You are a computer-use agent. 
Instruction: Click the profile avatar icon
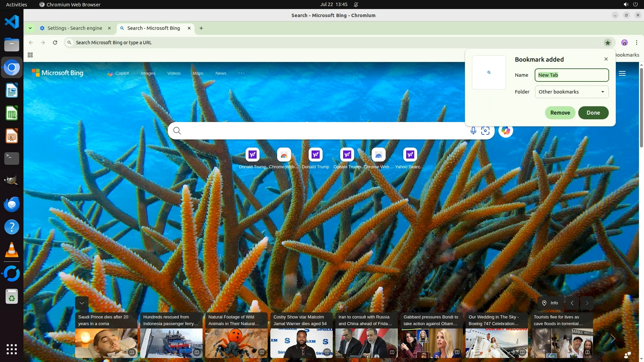click(624, 43)
